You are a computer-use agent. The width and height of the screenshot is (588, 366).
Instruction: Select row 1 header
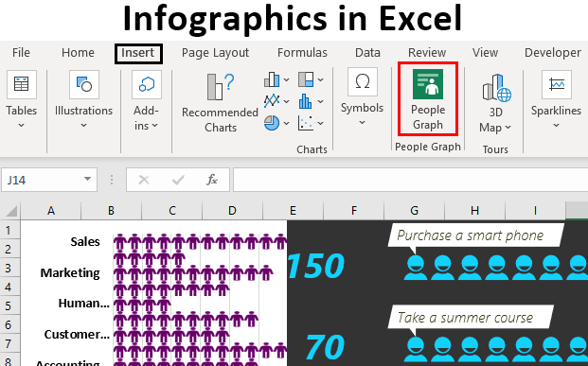pos(9,230)
